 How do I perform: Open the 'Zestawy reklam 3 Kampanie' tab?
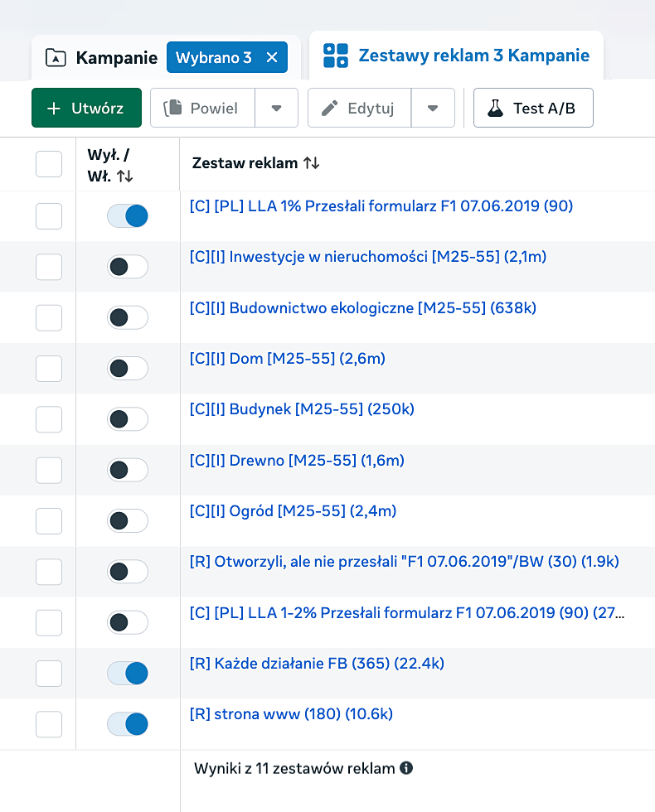click(456, 56)
